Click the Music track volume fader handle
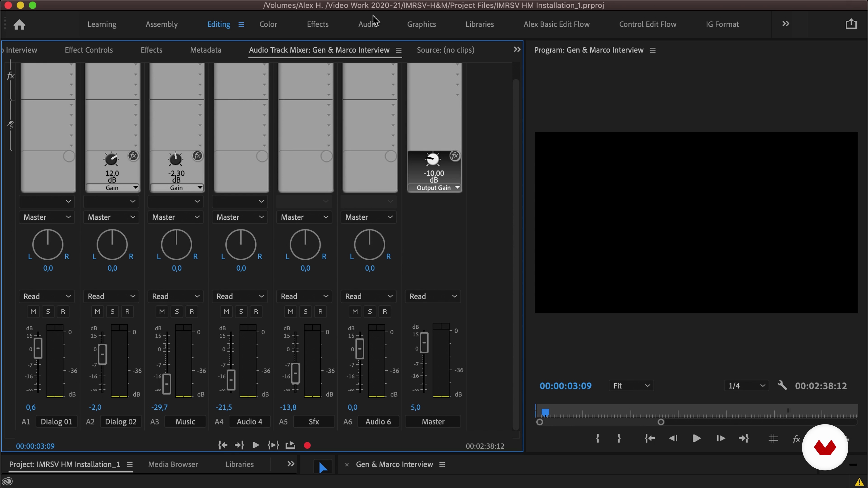Image resolution: width=868 pixels, height=488 pixels. coord(166,384)
